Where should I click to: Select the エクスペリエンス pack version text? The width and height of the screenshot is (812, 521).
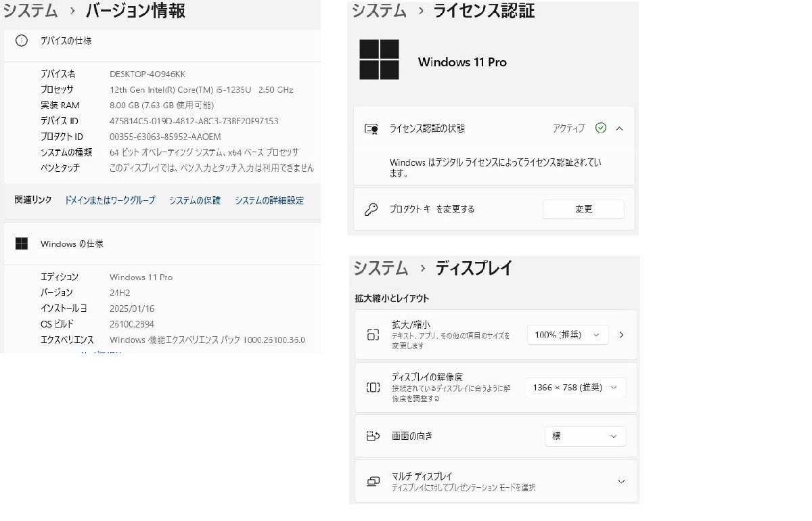coord(207,340)
